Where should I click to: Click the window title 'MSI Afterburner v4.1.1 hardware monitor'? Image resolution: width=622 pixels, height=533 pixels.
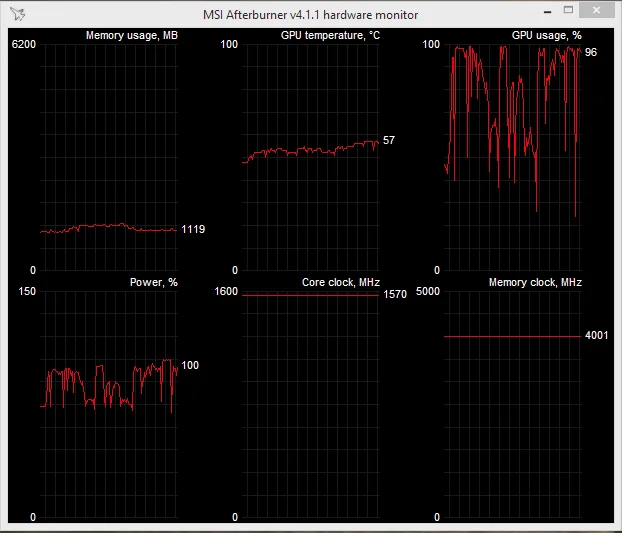tap(310, 15)
